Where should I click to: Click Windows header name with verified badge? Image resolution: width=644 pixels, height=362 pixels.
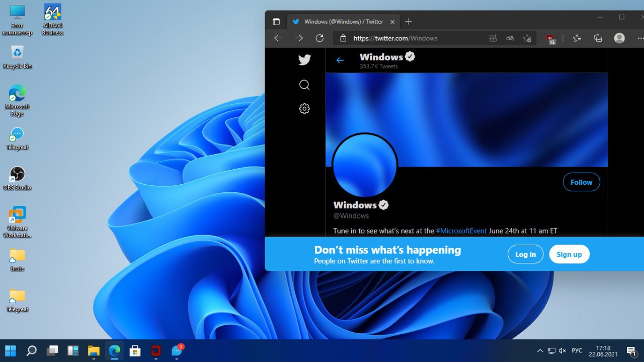(387, 57)
